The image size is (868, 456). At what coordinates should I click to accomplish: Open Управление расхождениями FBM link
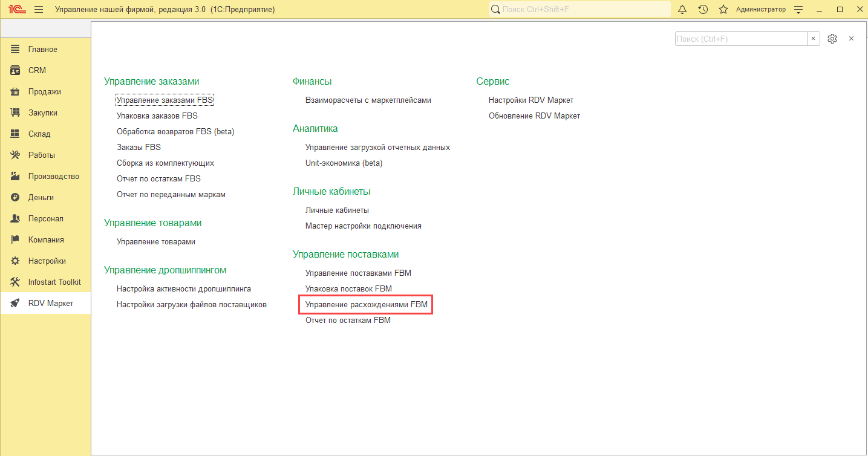[x=367, y=305]
